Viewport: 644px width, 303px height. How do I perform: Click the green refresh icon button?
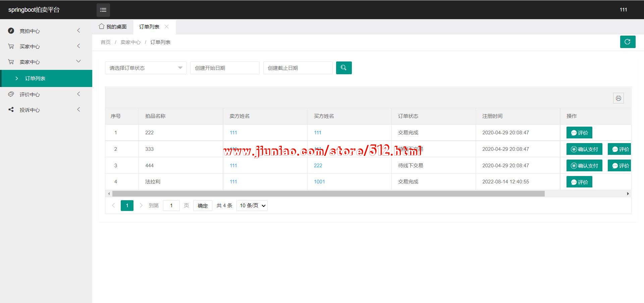click(x=627, y=42)
